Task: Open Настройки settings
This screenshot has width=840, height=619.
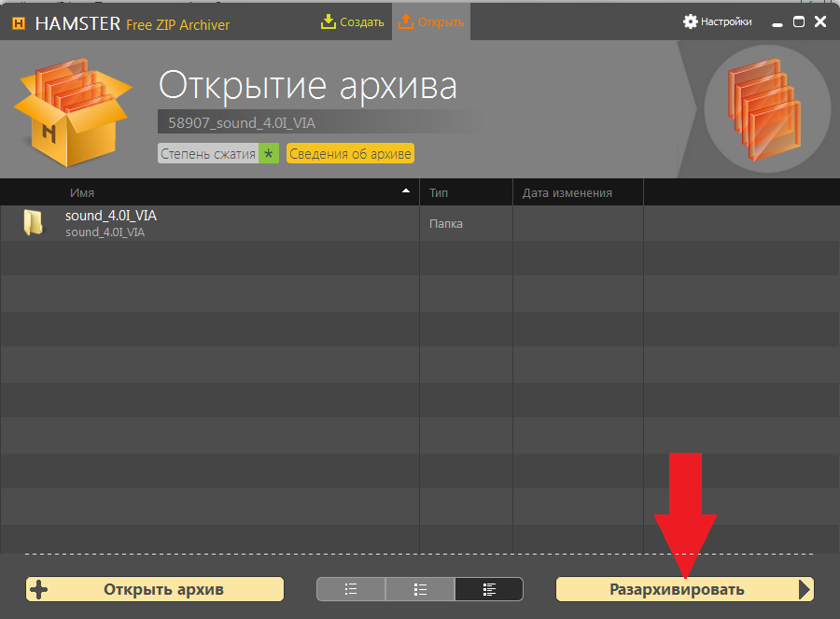Action: (x=718, y=21)
